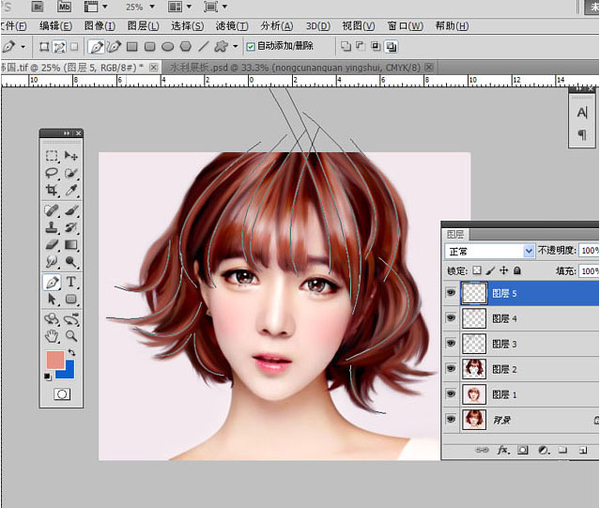Click the Gradient tool
The height and width of the screenshot is (508, 600).
[x=72, y=245]
